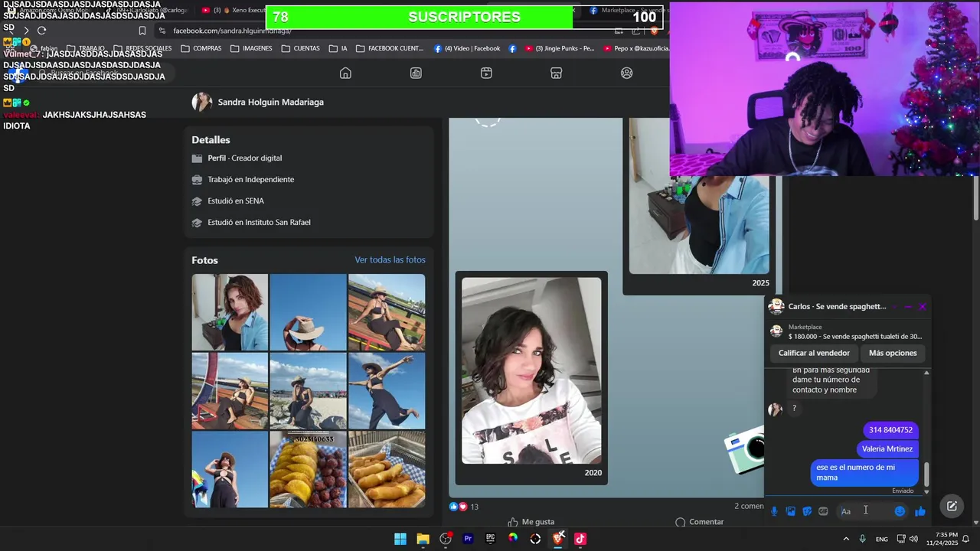This screenshot has width=980, height=551.
Task: Click Más opciones button
Action: pyautogui.click(x=893, y=353)
